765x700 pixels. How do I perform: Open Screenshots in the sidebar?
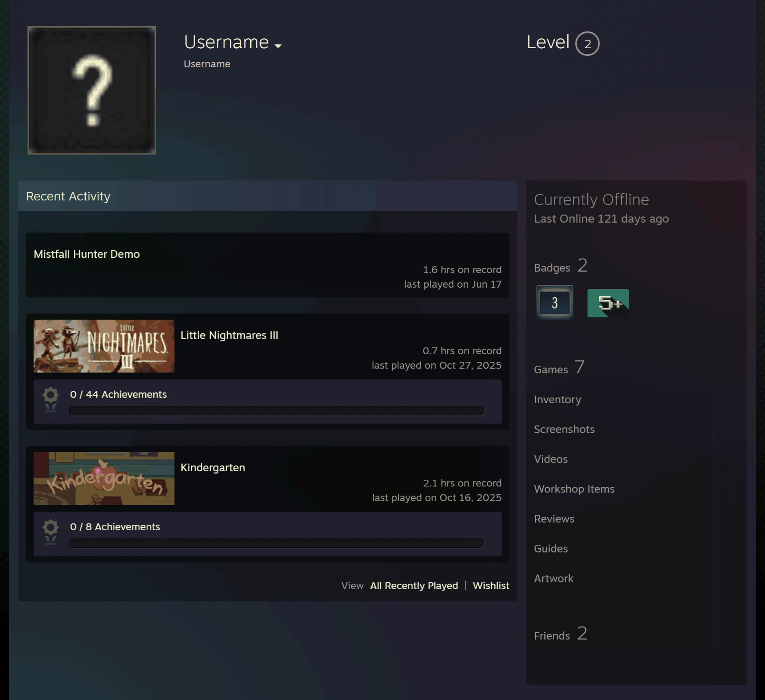coord(564,429)
